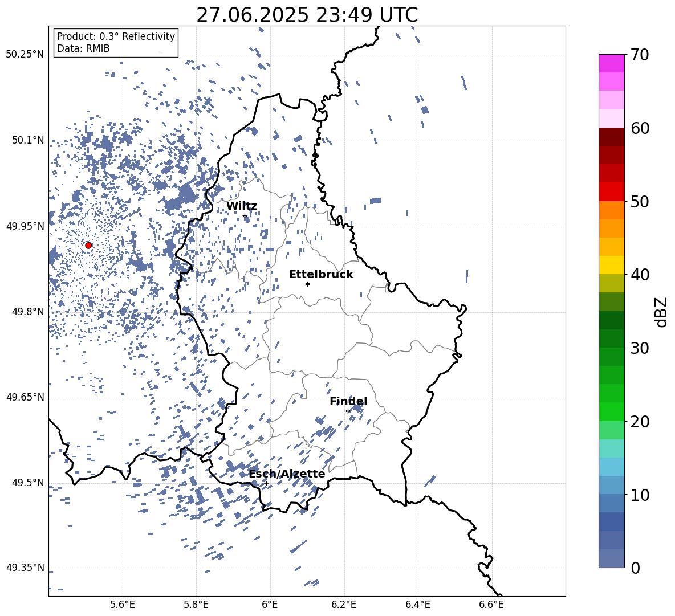
Task: Click the 49.35°N latitude label
Action: [25, 568]
